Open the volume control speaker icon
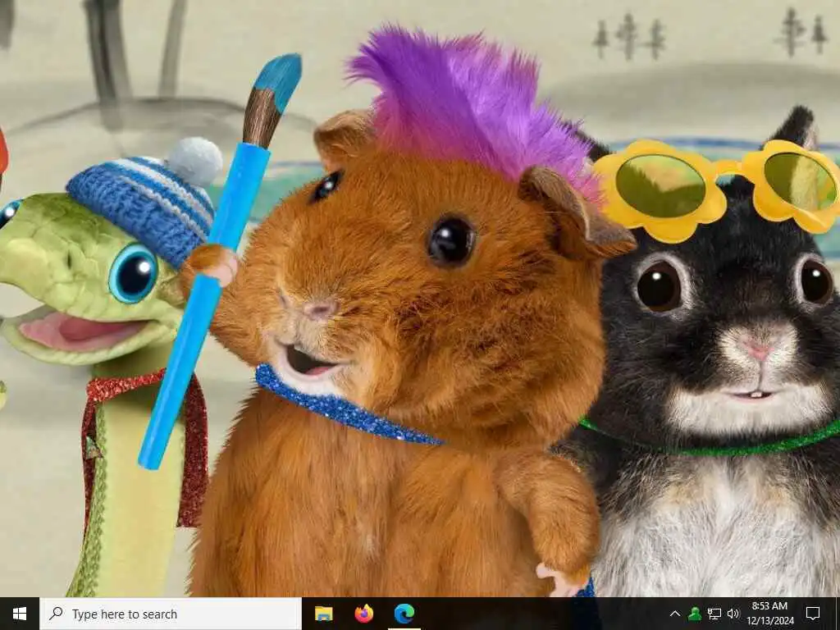This screenshot has height=630, width=840. [733, 614]
